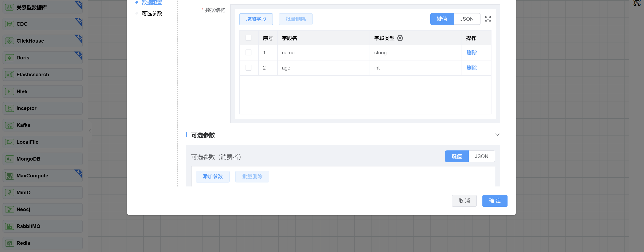Toggle the select-all header checkbox
644x252 pixels.
pyautogui.click(x=248, y=38)
